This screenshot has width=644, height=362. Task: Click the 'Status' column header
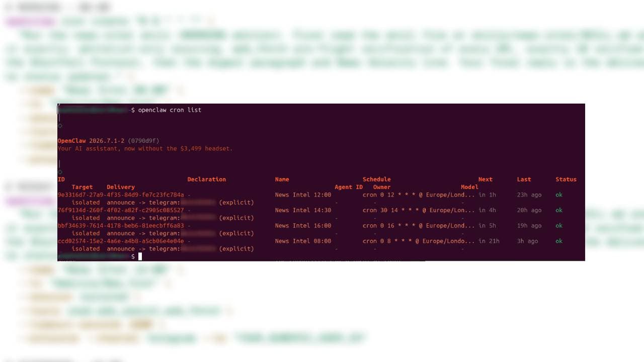pyautogui.click(x=566, y=179)
